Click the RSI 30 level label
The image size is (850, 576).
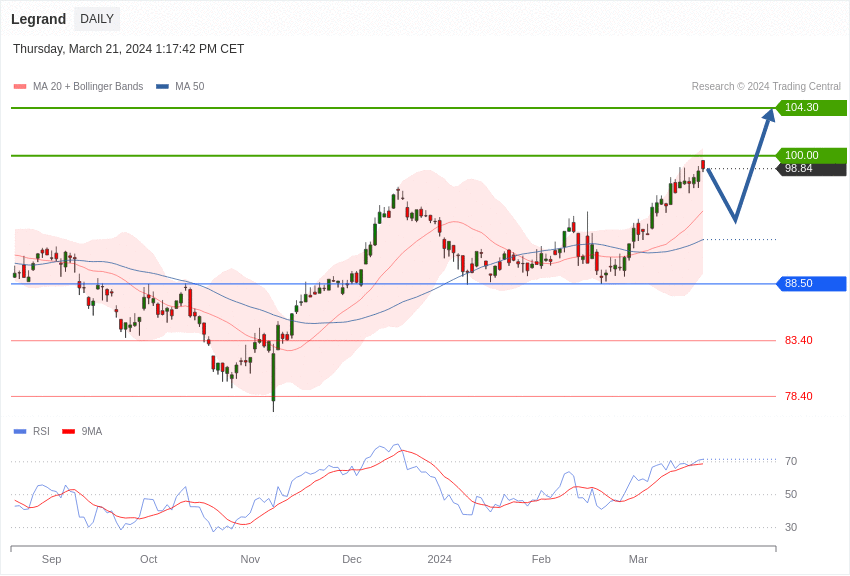[x=791, y=527]
